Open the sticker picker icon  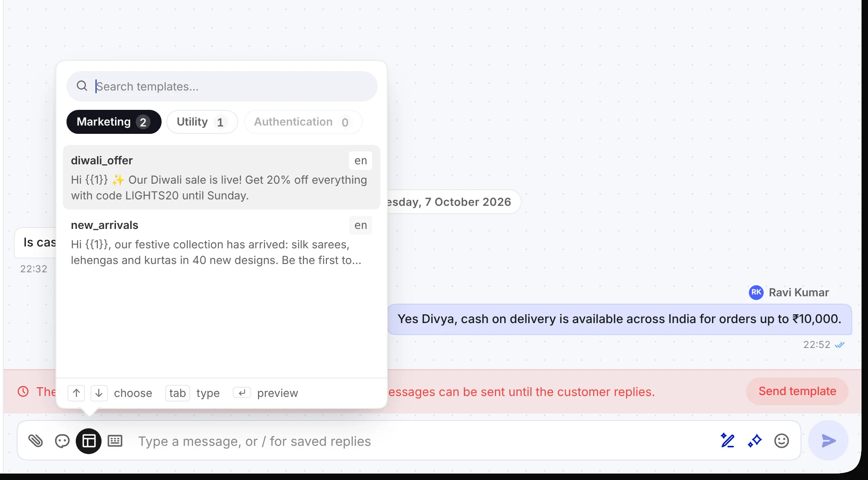62,441
